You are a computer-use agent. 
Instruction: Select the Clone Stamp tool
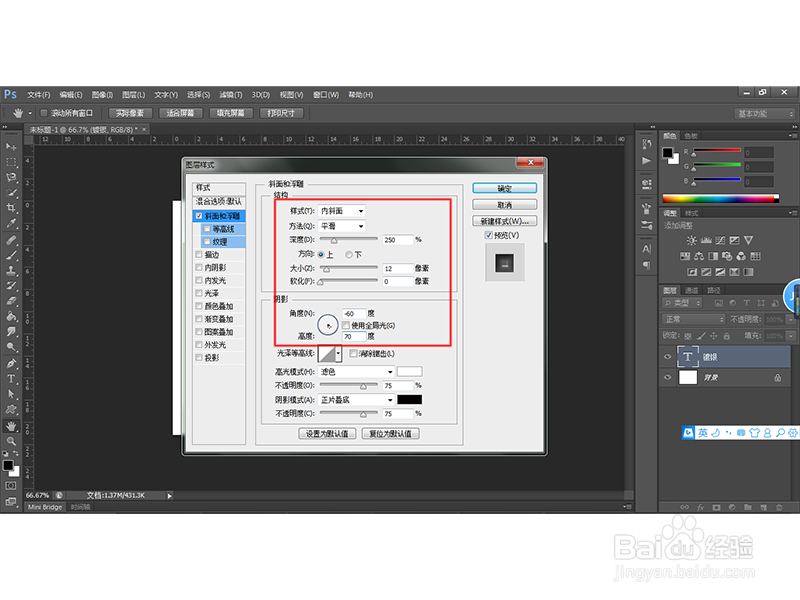coord(11,270)
